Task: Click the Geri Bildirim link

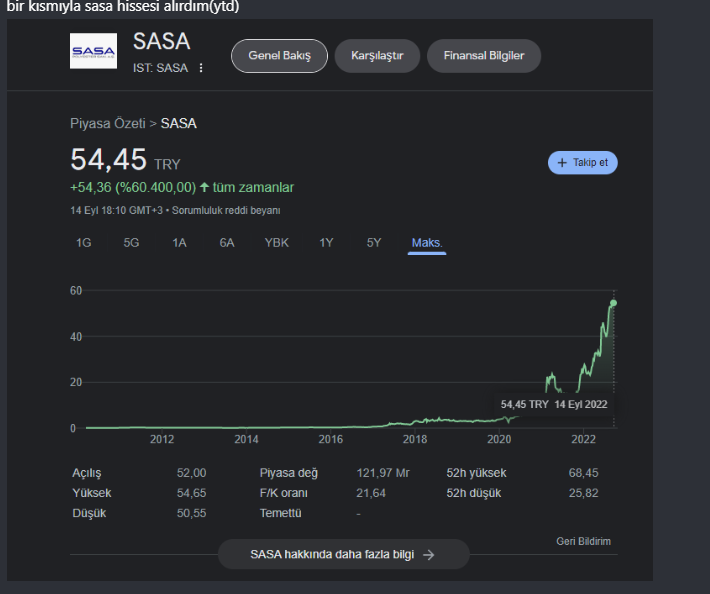Action: tap(583, 541)
